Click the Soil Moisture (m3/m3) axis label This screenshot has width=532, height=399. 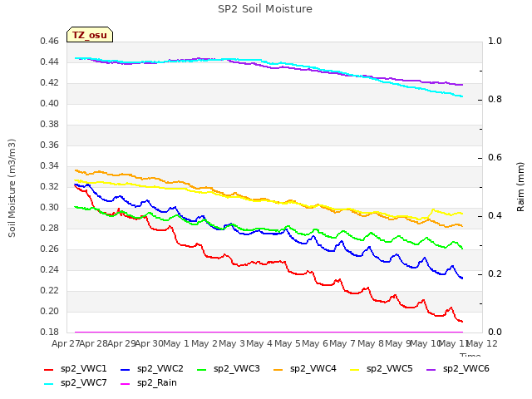click(x=12, y=188)
